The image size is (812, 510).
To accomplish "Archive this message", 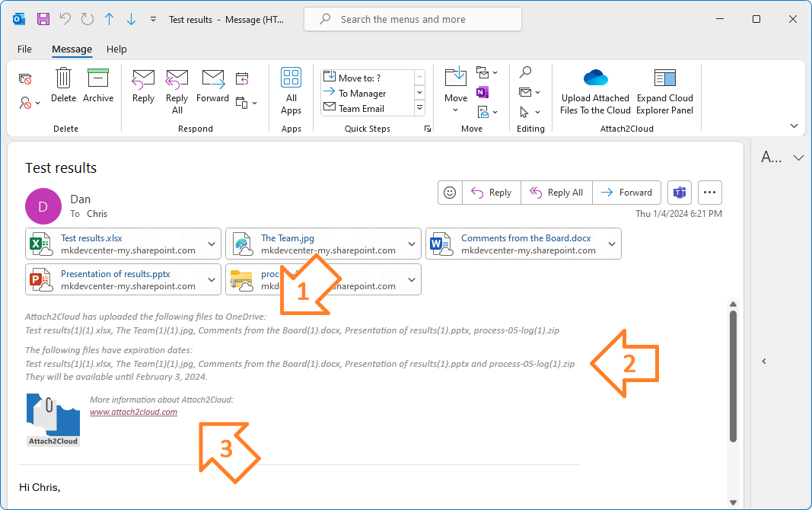I will (x=98, y=85).
